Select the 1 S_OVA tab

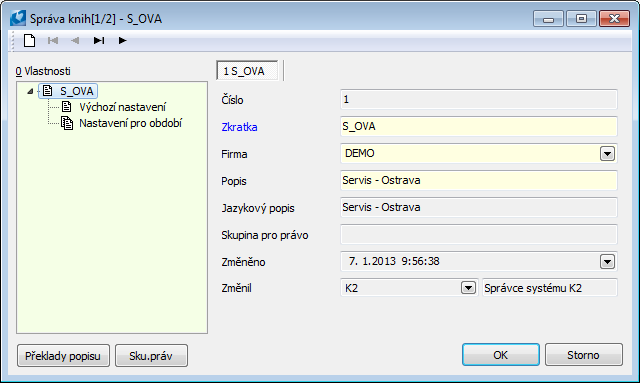pyautogui.click(x=247, y=71)
